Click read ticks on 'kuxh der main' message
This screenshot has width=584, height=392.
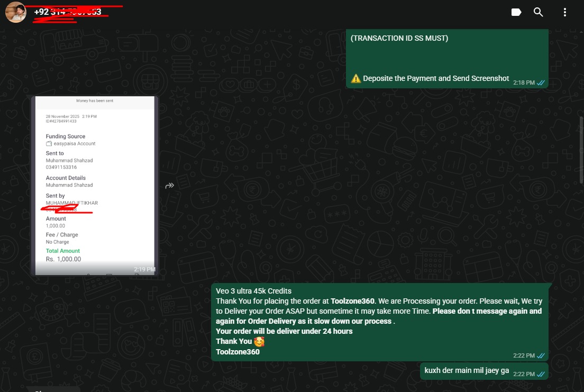[x=541, y=374]
